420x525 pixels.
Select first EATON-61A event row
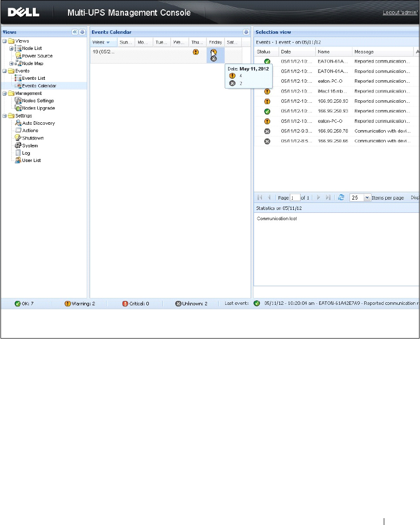337,61
